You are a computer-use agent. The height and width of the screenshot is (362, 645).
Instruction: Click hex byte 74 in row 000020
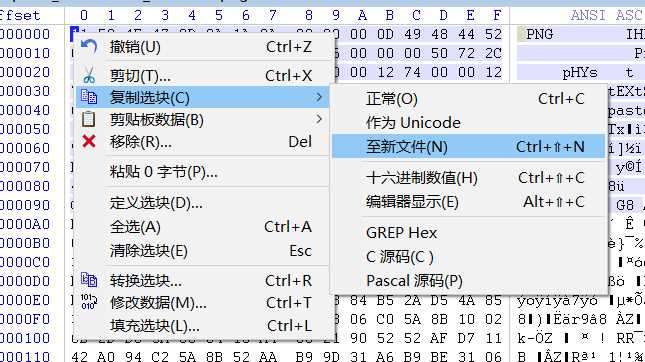412,72
